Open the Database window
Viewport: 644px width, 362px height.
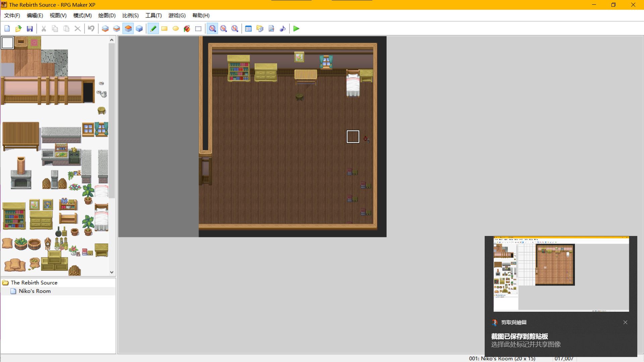(x=249, y=28)
